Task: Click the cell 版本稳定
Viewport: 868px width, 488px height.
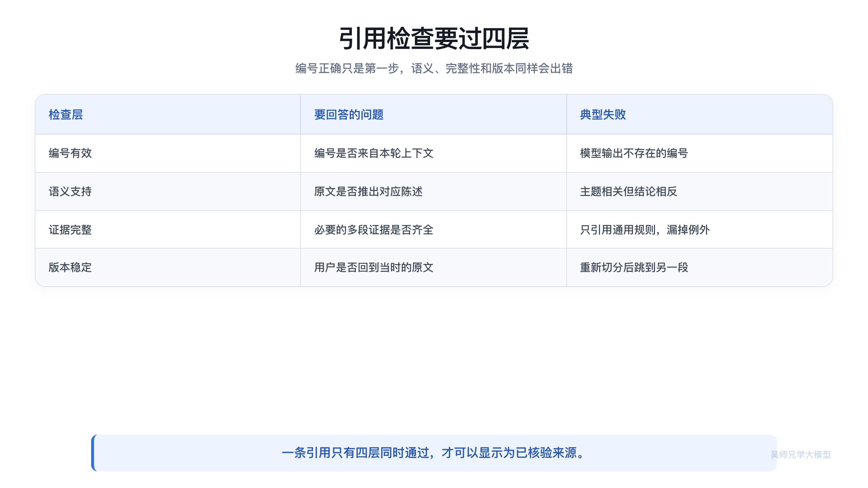Action: coord(168,267)
